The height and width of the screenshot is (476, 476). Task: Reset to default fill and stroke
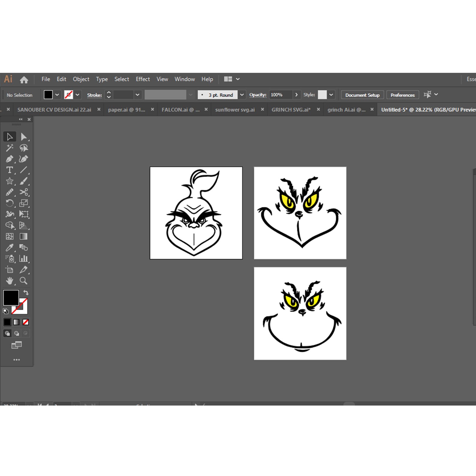tap(5, 311)
